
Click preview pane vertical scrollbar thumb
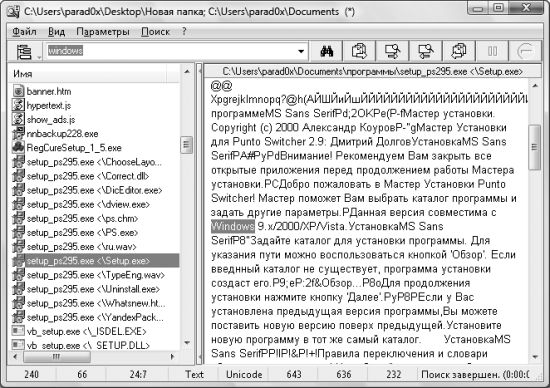pos(535,147)
